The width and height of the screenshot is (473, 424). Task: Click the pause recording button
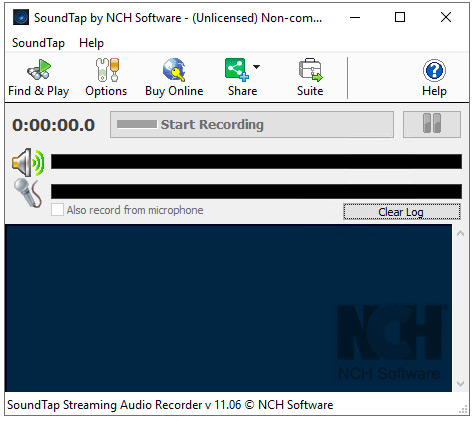tap(432, 125)
